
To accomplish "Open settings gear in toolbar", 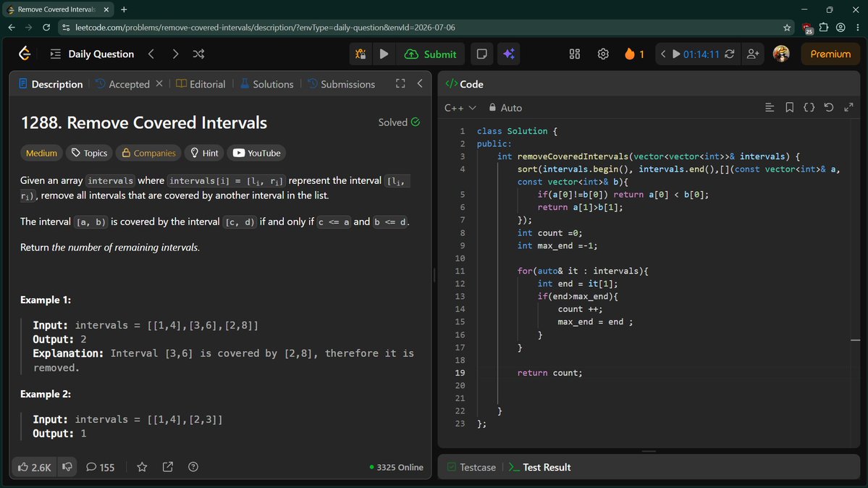I will click(x=603, y=54).
